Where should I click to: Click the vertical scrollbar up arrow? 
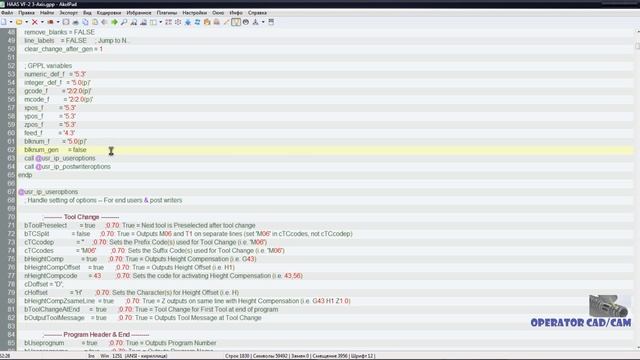pos(637,31)
